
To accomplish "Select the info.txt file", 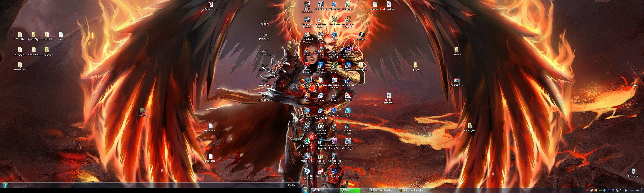I will [x=61, y=35].
